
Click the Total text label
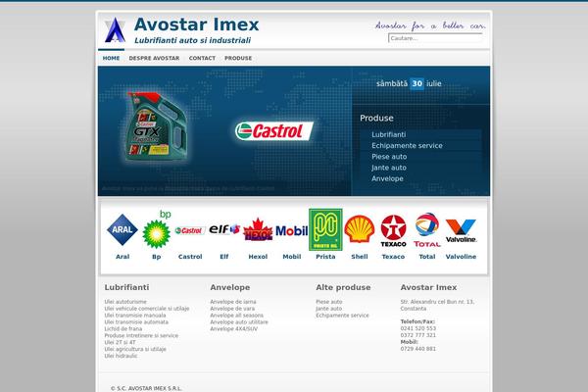coord(427,257)
